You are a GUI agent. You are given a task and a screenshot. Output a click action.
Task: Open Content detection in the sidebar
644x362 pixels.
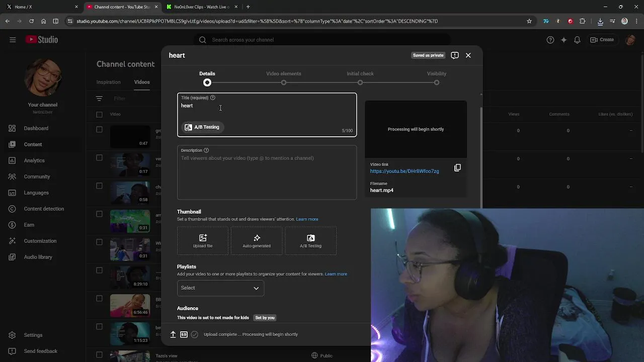(43, 209)
